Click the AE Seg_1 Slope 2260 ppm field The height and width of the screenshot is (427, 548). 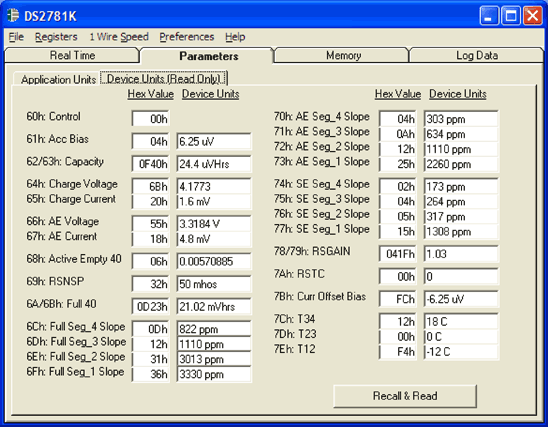click(x=461, y=164)
